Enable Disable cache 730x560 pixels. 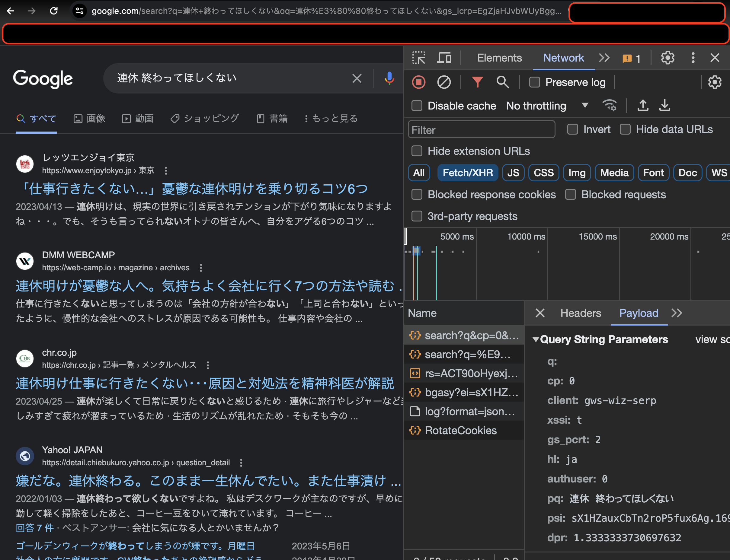click(417, 106)
